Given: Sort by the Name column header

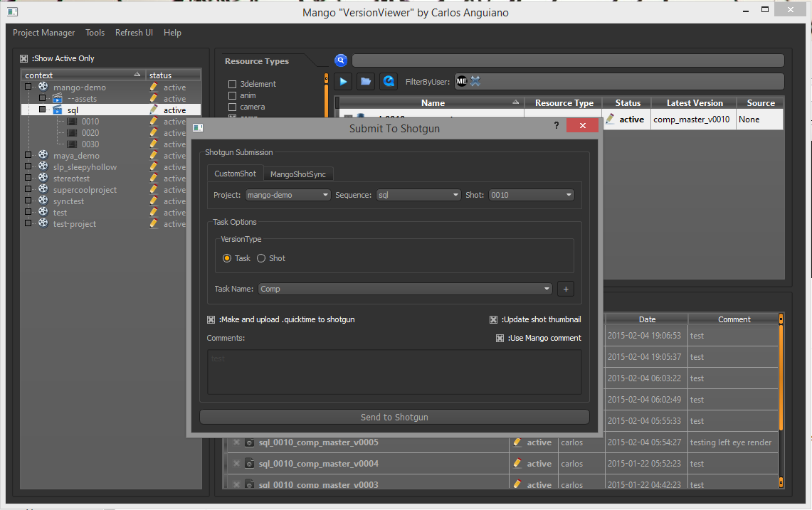Looking at the screenshot, I should point(433,103).
